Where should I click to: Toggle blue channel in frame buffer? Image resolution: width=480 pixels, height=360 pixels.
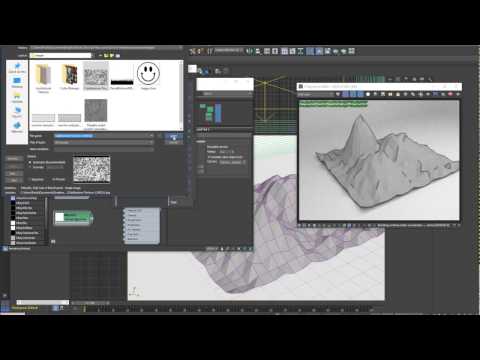coord(360,94)
